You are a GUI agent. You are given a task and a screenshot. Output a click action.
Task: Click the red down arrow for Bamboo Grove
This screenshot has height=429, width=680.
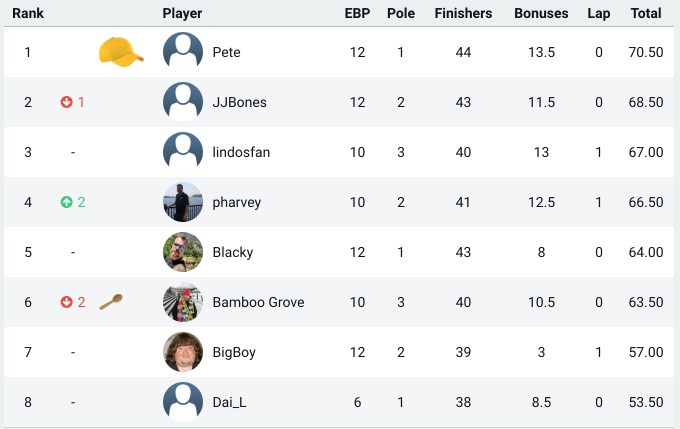coord(66,302)
